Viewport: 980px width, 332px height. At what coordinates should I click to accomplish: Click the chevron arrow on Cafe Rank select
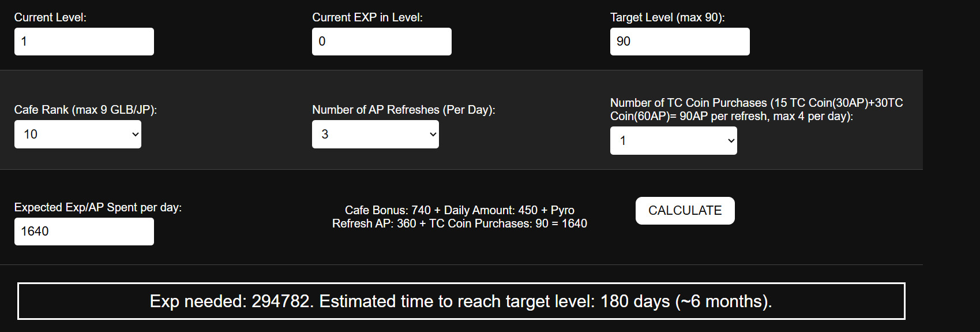click(x=136, y=135)
